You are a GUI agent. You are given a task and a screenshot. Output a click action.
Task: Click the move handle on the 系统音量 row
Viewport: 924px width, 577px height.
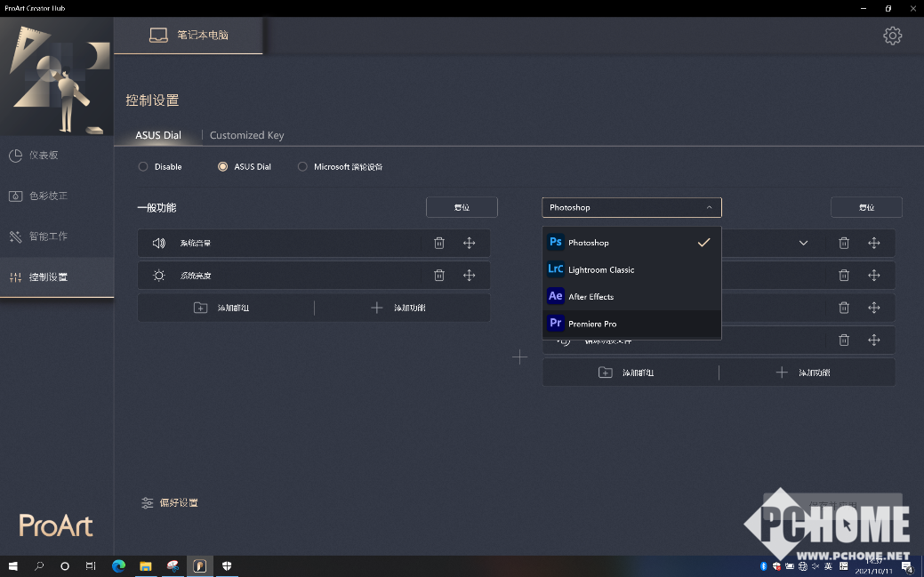coord(469,243)
